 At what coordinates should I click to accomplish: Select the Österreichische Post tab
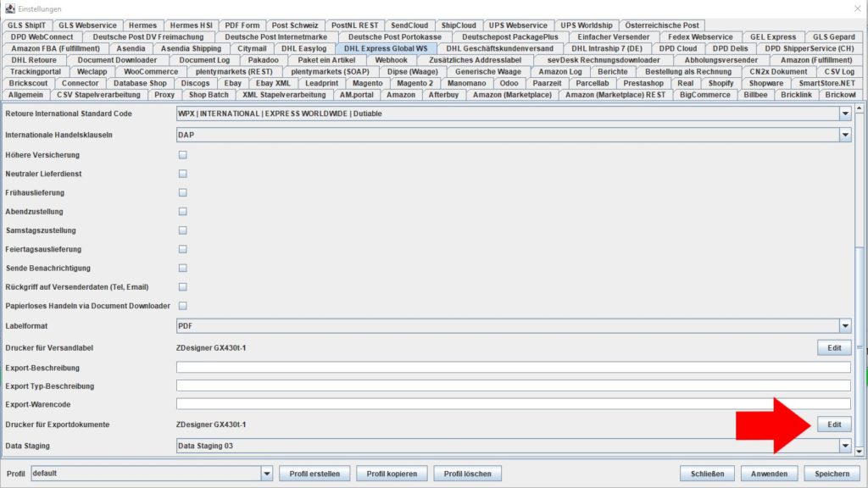tap(661, 25)
